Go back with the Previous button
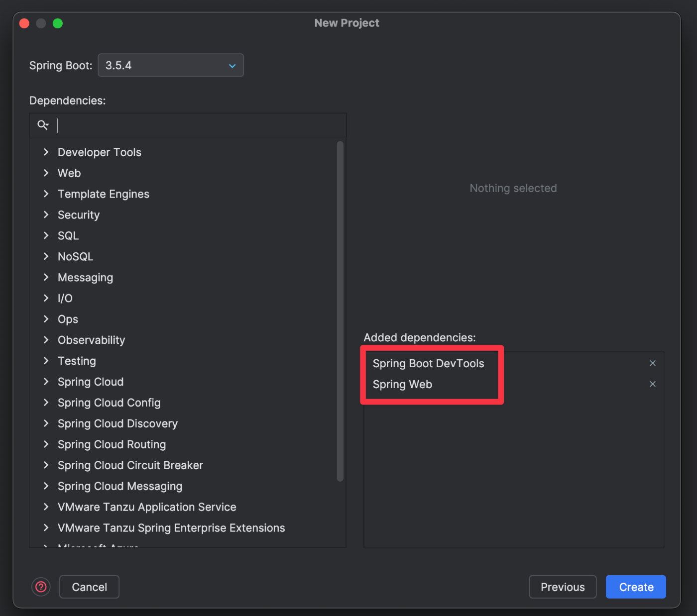The height and width of the screenshot is (616, 697). click(x=563, y=587)
